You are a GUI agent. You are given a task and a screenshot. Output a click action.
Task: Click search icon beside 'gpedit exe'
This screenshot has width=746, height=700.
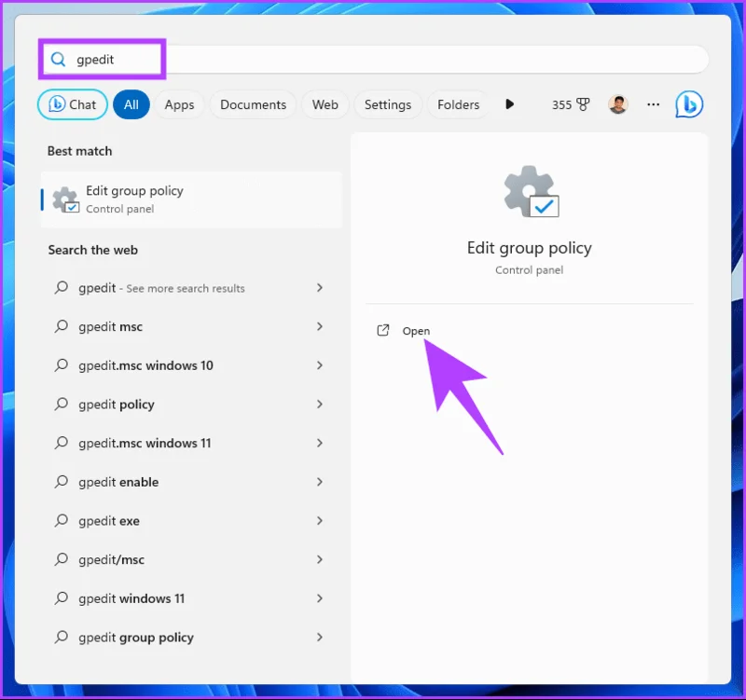[x=61, y=520]
